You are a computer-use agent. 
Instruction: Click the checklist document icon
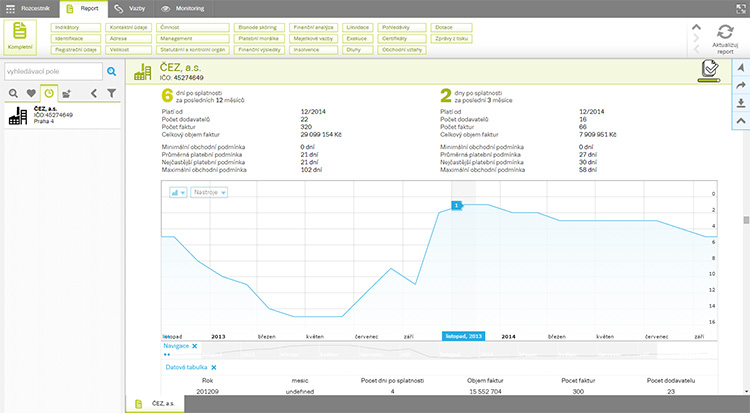(x=710, y=70)
